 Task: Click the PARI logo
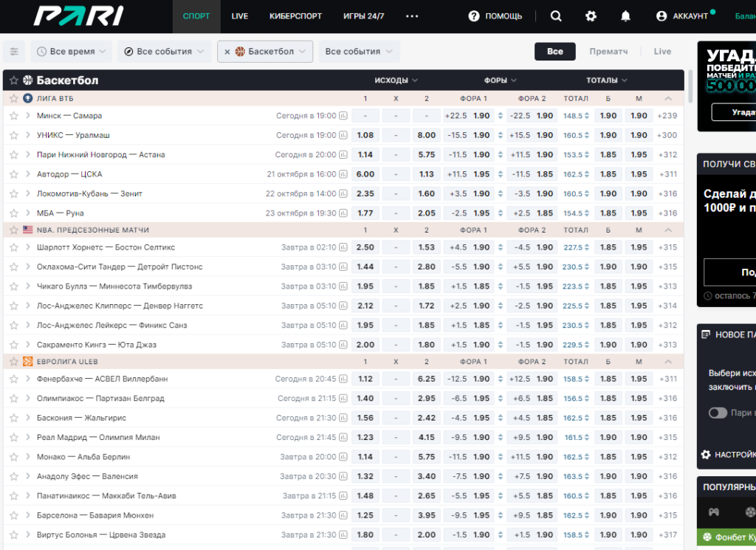point(78,16)
